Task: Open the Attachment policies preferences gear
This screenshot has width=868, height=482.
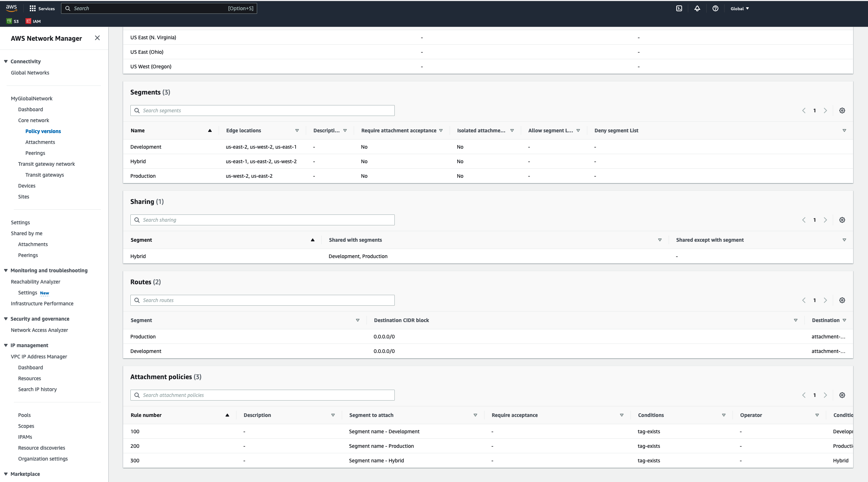Action: pos(842,395)
